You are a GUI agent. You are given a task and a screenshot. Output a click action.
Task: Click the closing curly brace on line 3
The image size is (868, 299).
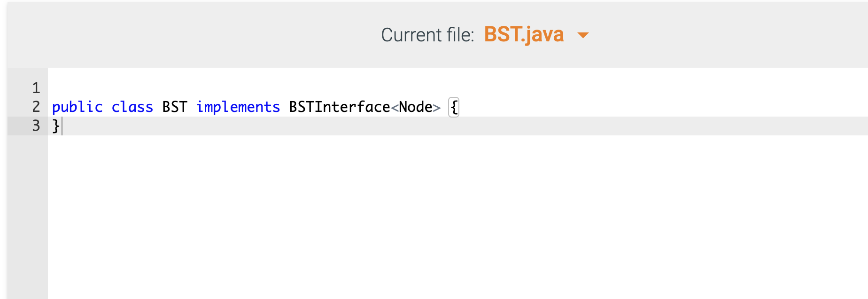point(56,126)
